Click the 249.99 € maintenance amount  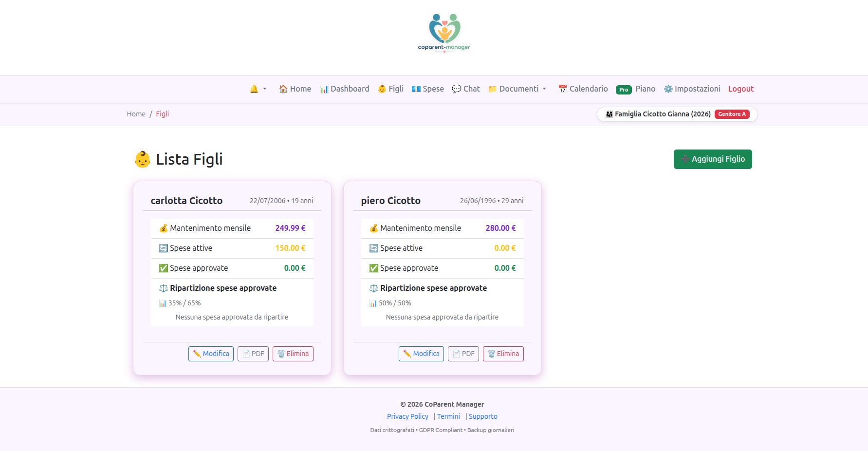(x=291, y=228)
